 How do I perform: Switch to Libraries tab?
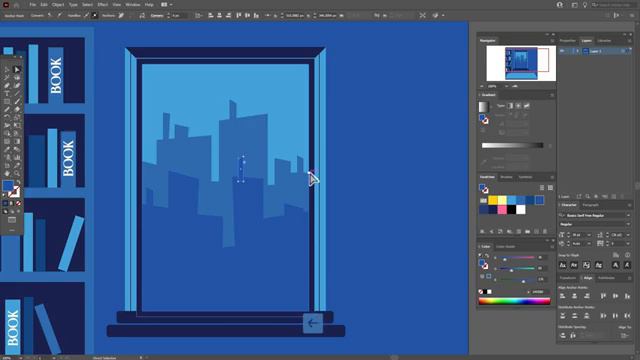coord(604,41)
